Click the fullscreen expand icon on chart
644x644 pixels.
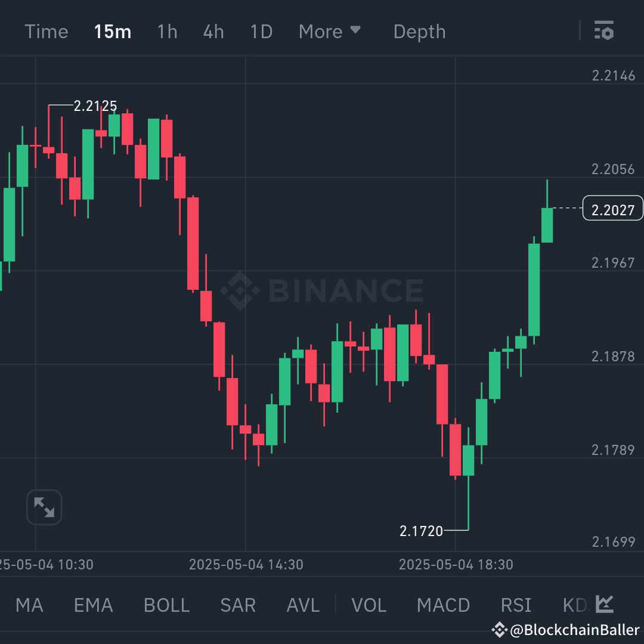pos(44,506)
